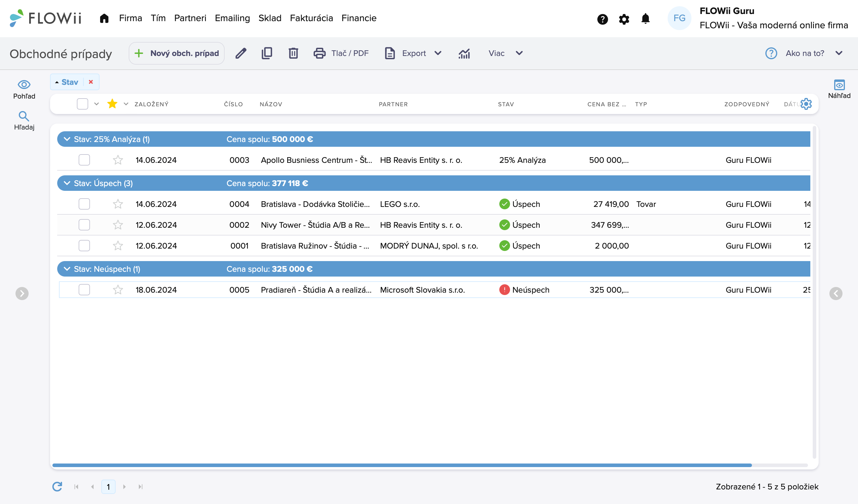Click the Tlač / PDF button
Image resolution: width=858 pixels, height=504 pixels.
(341, 53)
